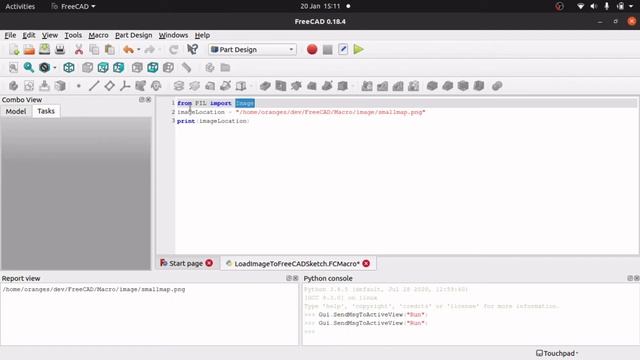This screenshot has height=360, width=640.
Task: Open the Edit menu
Action: pos(29,35)
